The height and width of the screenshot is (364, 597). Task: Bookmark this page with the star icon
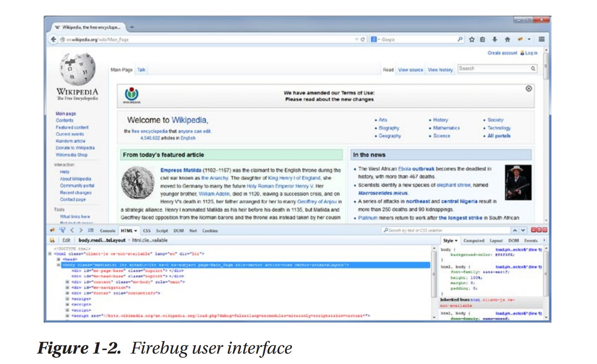(472, 39)
